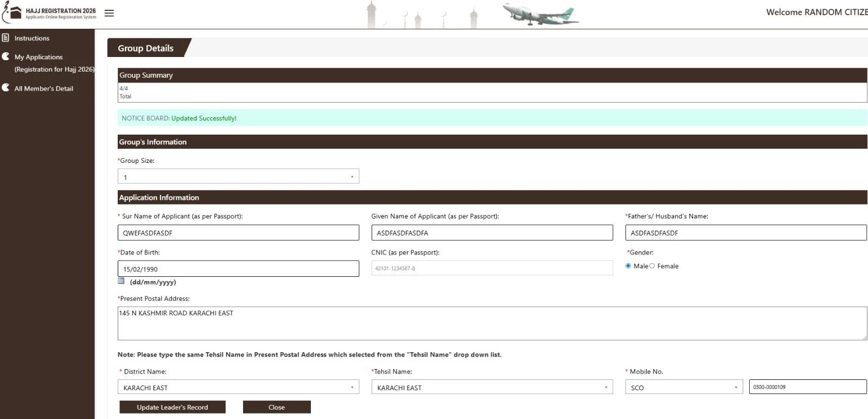
Task: Click the Instructions document icon
Action: click(x=5, y=38)
